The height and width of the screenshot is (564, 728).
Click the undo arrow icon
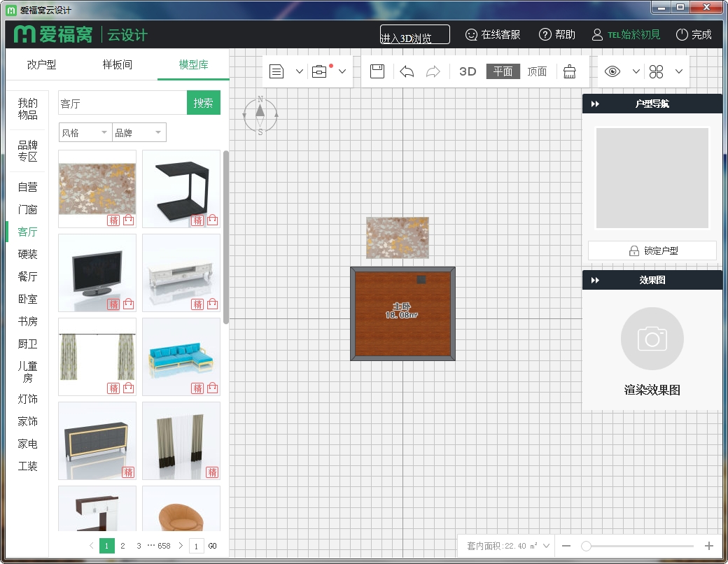pyautogui.click(x=407, y=71)
